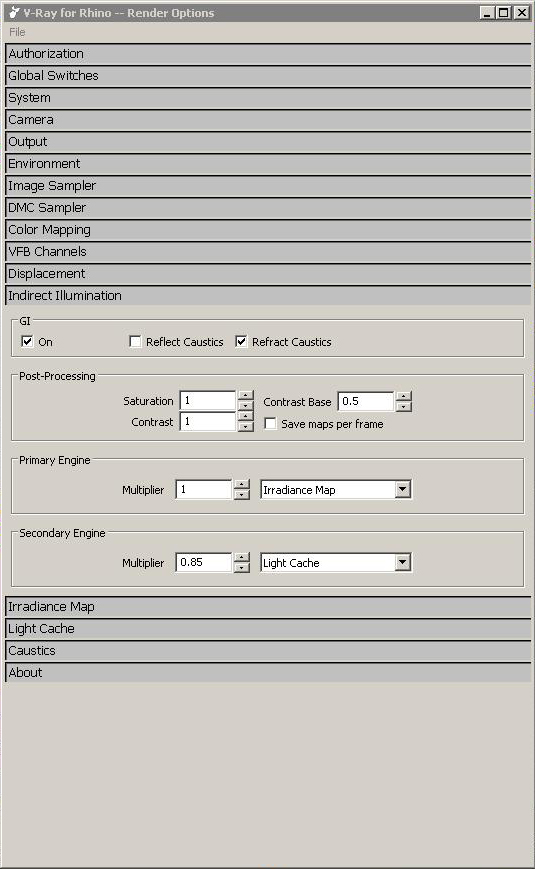Viewport: 535px width, 869px height.
Task: Disable Refract Caustics checkbox
Action: 241,341
